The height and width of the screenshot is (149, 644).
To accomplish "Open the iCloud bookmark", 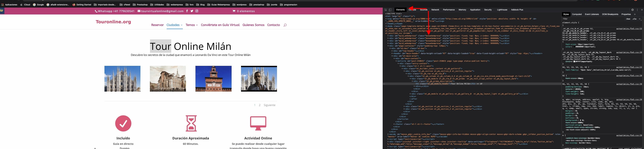I will click(25, 5).
